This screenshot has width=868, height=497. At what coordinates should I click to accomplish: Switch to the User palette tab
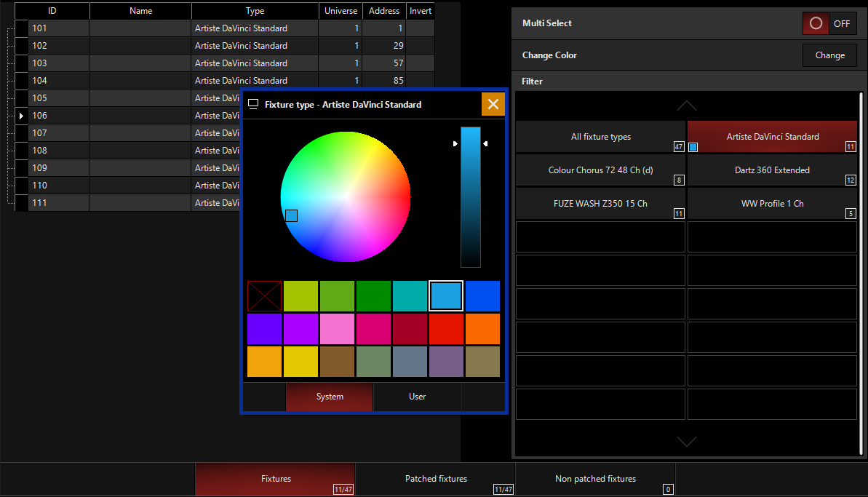coord(417,397)
